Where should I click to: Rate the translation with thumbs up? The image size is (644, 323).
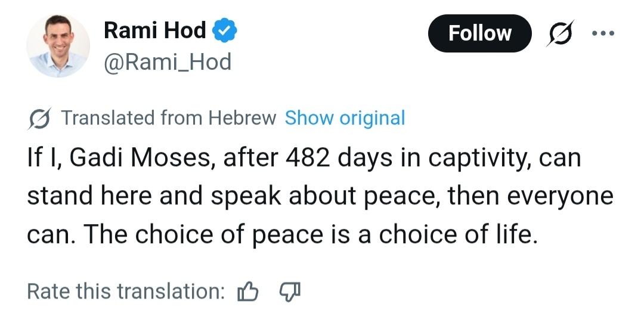click(247, 291)
